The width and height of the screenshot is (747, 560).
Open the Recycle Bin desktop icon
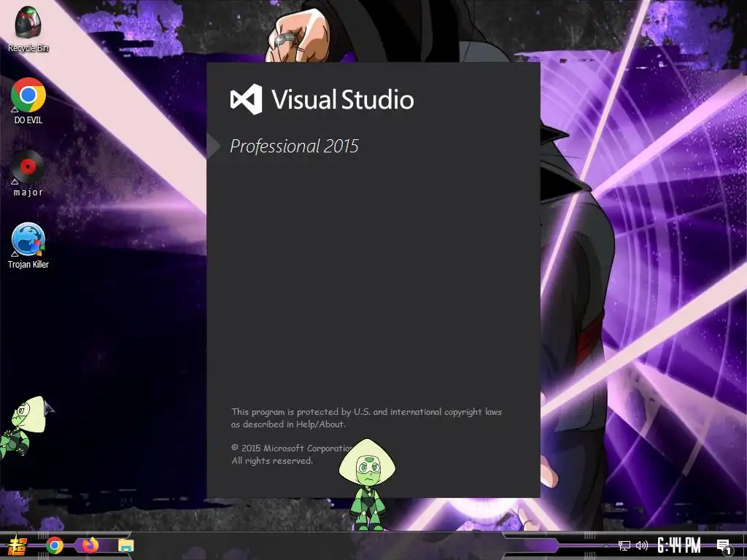pyautogui.click(x=28, y=28)
